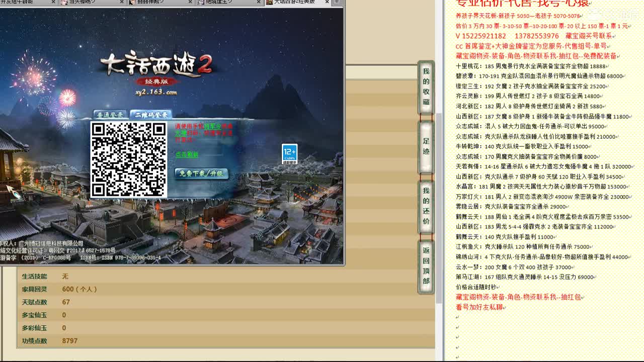Click the 点击刷新 link to refresh QR code

coord(187,154)
